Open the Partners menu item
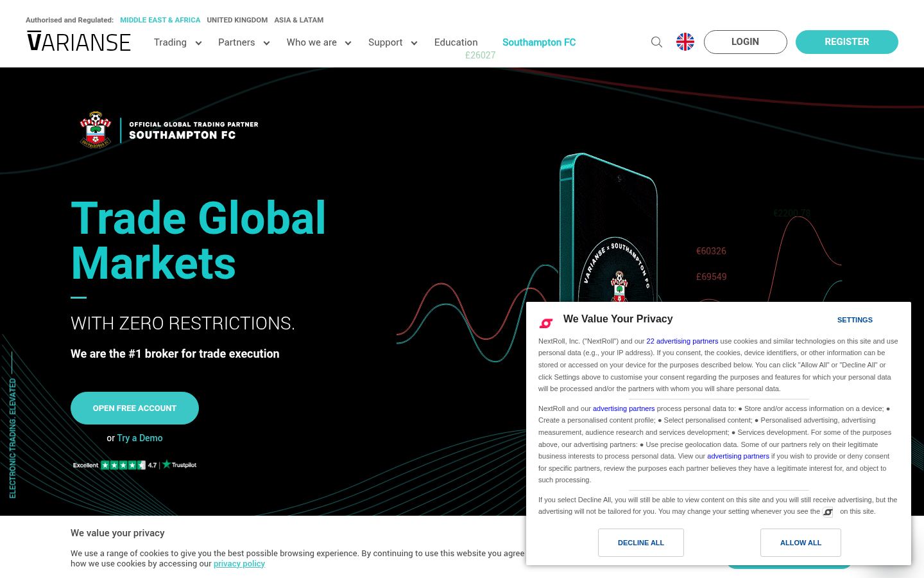Viewport: 924px width, 578px height. click(236, 42)
